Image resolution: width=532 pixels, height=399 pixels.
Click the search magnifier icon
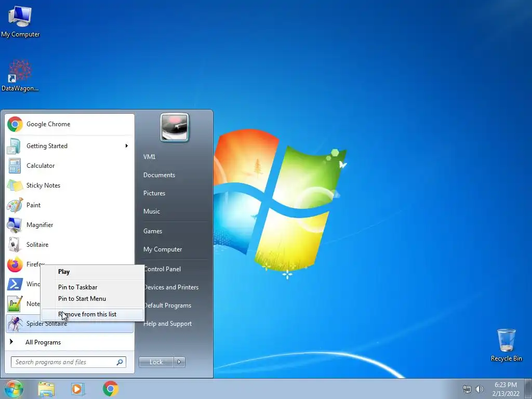coord(120,362)
